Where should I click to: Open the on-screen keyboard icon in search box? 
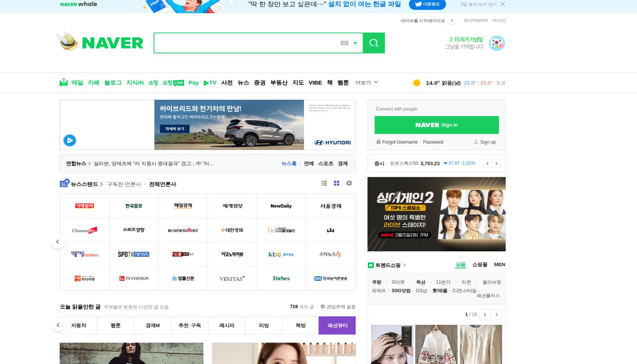[x=344, y=43]
